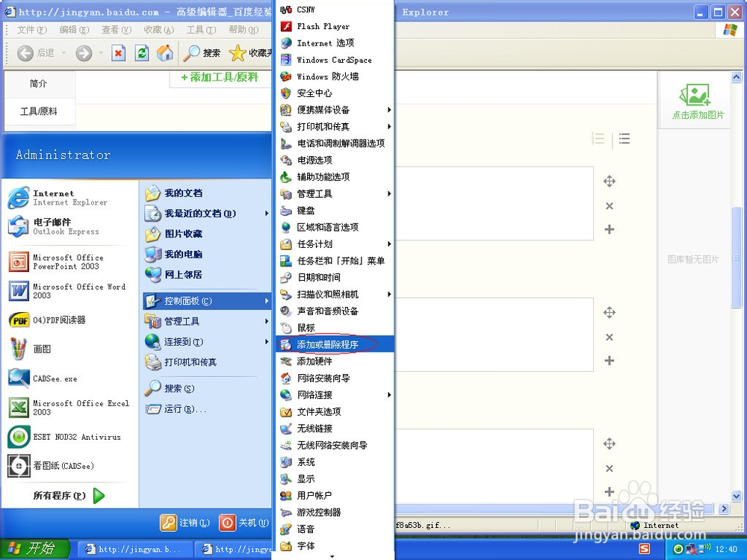Open Internet 选项 in control panel menu
747x560 pixels.
(x=335, y=43)
